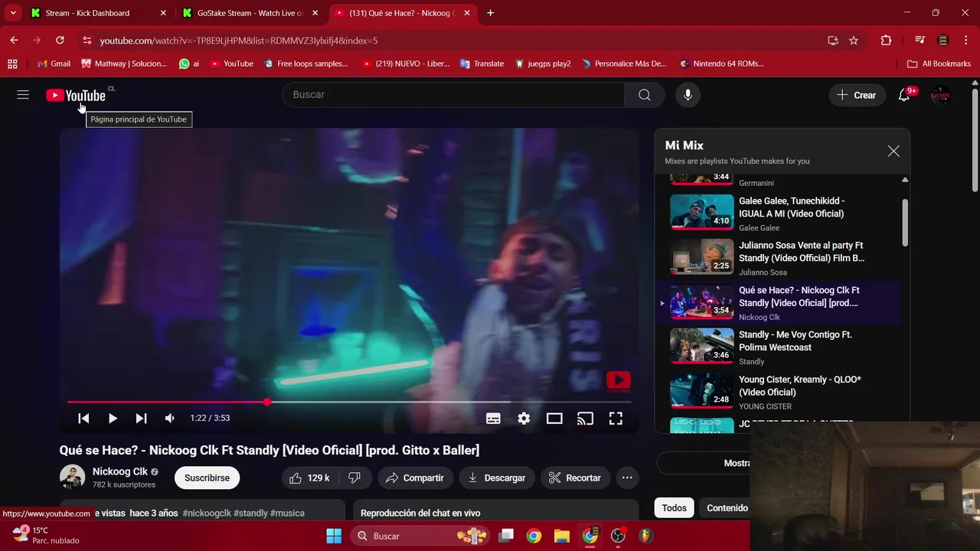
Task: Open a new browser tab
Action: pyautogui.click(x=490, y=13)
